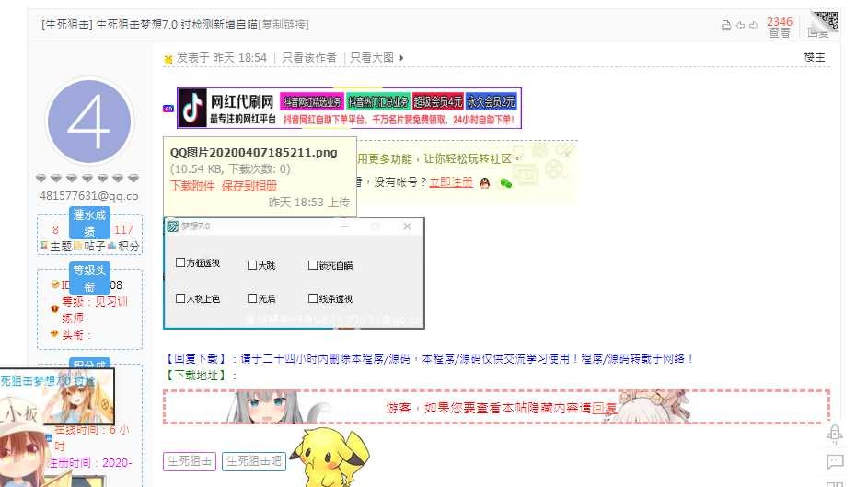Click the QQ penguin login icon
This screenshot has height=487, width=868.
(x=485, y=183)
